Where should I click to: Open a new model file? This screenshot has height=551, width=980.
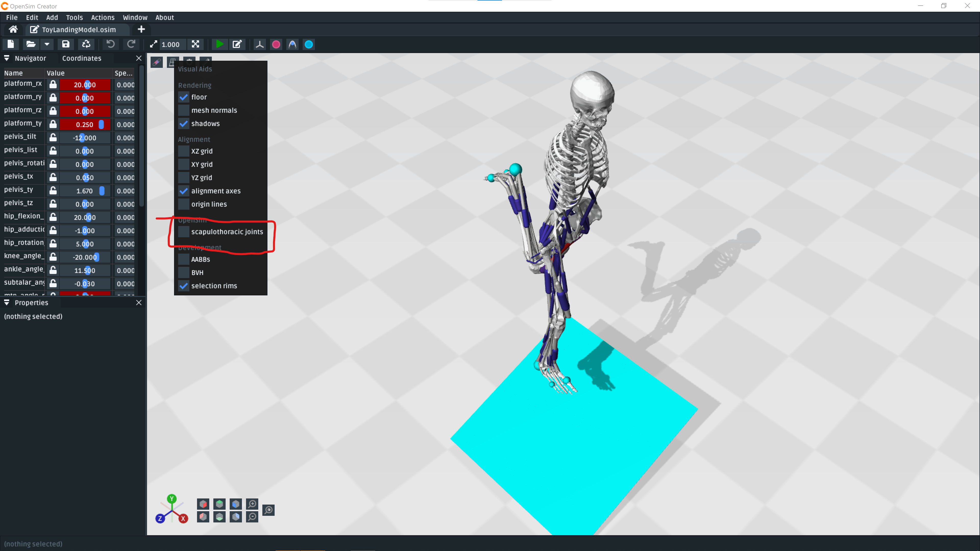(x=11, y=44)
